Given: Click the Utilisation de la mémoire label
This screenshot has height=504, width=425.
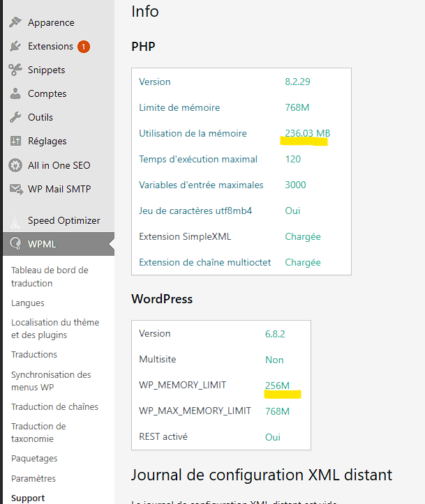Looking at the screenshot, I should point(193,133).
